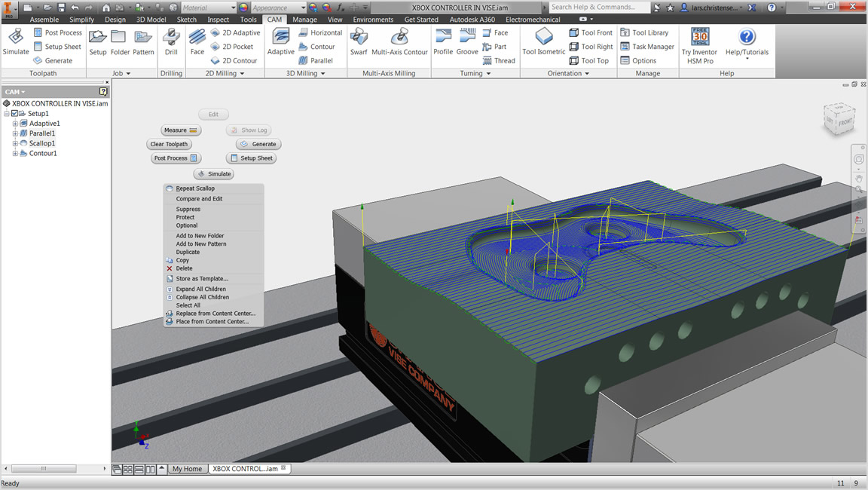Choose the 2D Adaptive milling tool
The image size is (868, 490).
pos(235,33)
